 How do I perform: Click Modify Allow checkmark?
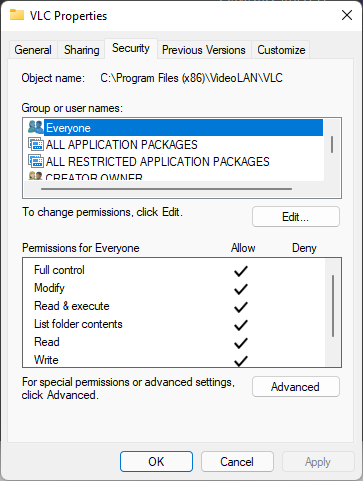(x=241, y=289)
